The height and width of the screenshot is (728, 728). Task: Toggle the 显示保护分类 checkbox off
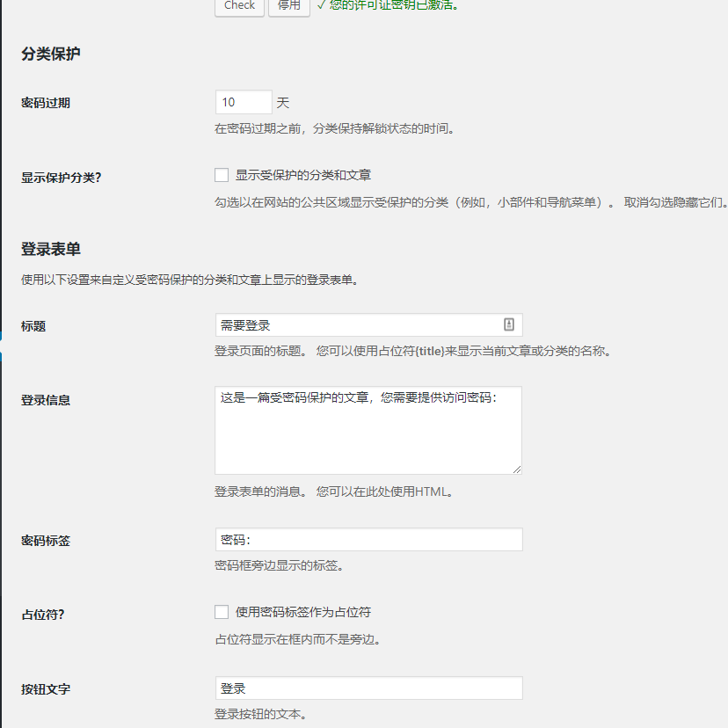point(222,174)
